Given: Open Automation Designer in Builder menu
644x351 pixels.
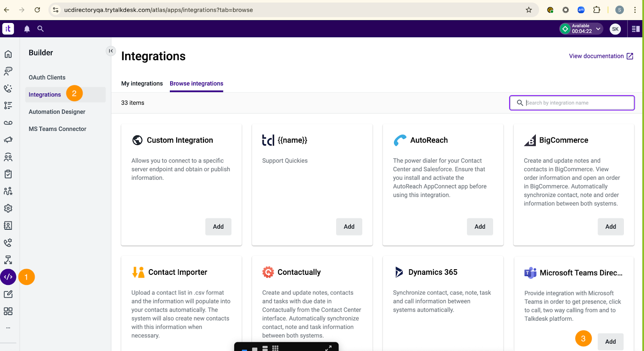Looking at the screenshot, I should point(57,112).
